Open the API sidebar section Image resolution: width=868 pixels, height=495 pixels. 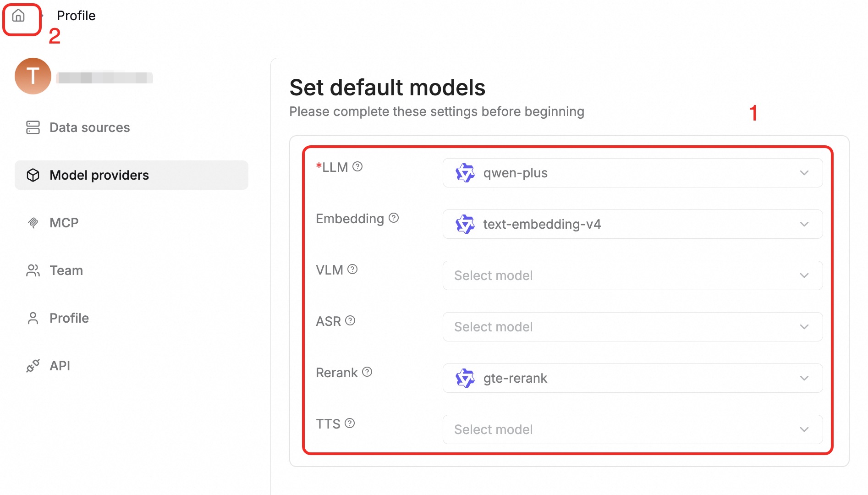(60, 366)
